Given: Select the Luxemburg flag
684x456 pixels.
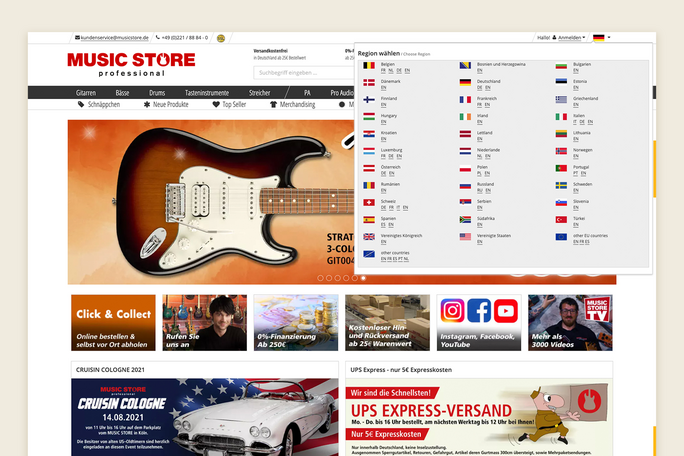Looking at the screenshot, I should click(369, 151).
